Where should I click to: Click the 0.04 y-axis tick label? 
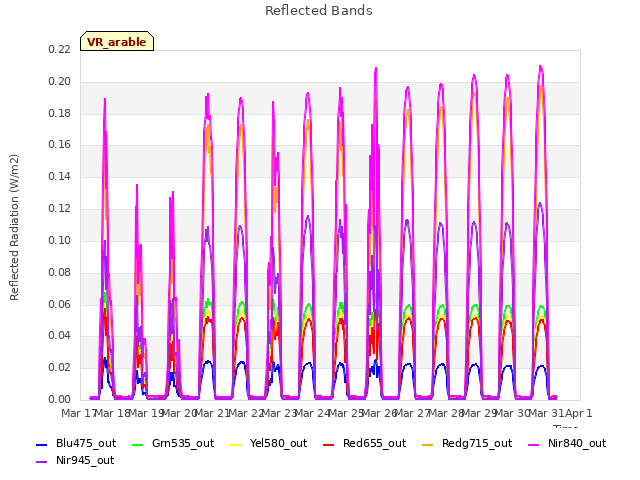coord(59,336)
